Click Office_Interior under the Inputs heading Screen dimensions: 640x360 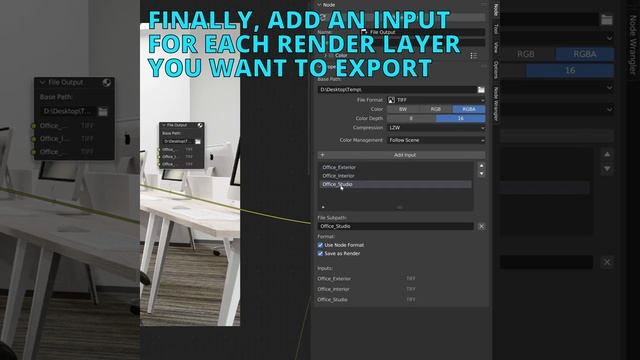pos(333,289)
